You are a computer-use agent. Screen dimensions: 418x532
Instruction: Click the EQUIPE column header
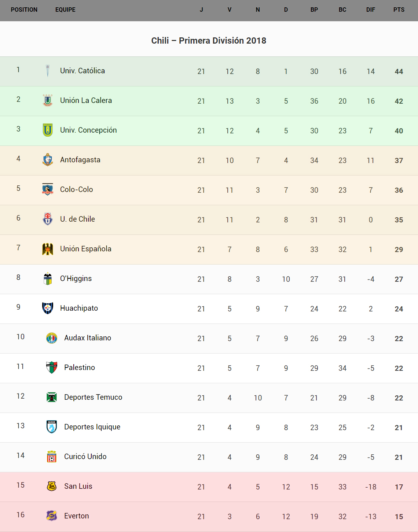click(65, 10)
